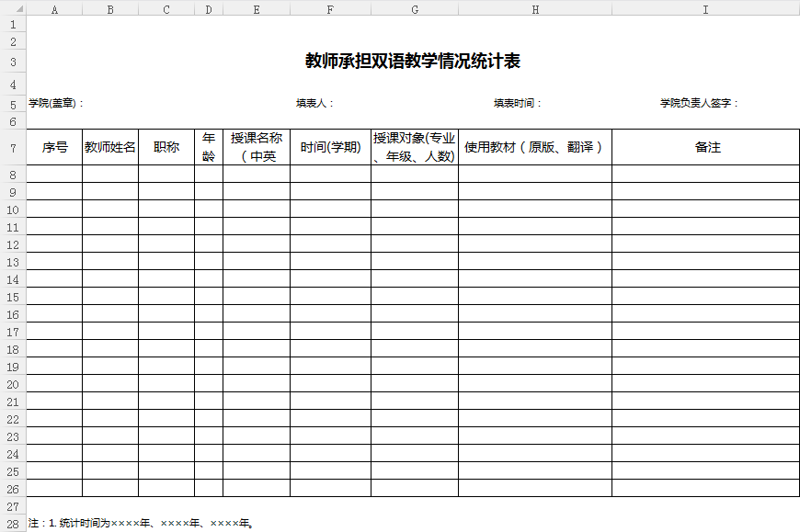Select column A header
Screen dimensions: 800x532
pos(54,9)
